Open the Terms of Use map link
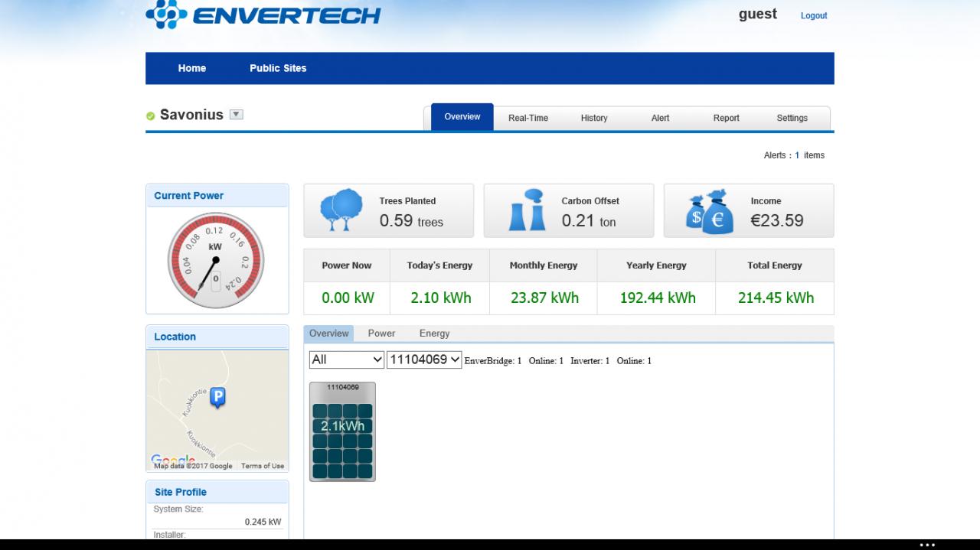This screenshot has width=980, height=550. coord(263,466)
